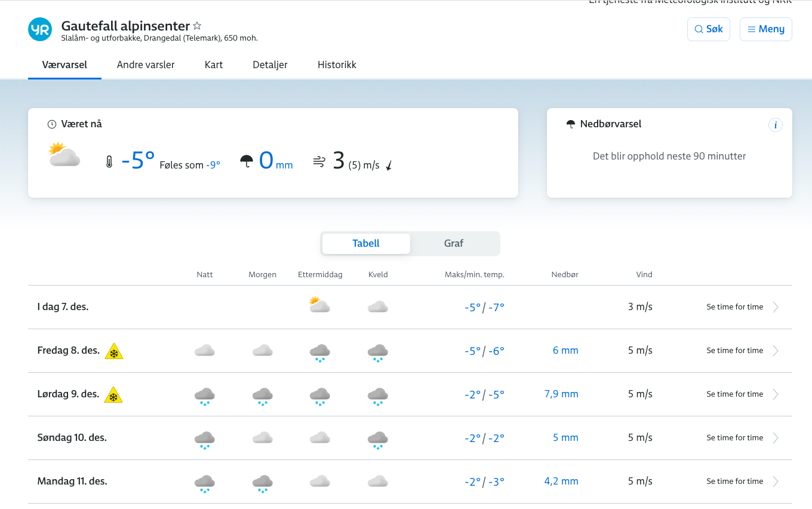Go to the Historikk tab
This screenshot has width=812, height=509.
(x=337, y=65)
